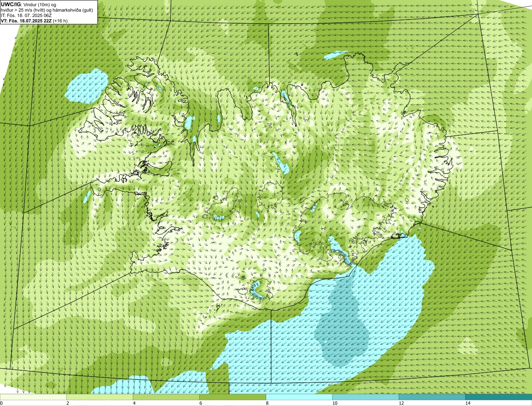532x406 pixels.
Task: Click the "VT: Fös. 18.07.2025 22Z (+16 h)" line
Action: click(x=34, y=20)
